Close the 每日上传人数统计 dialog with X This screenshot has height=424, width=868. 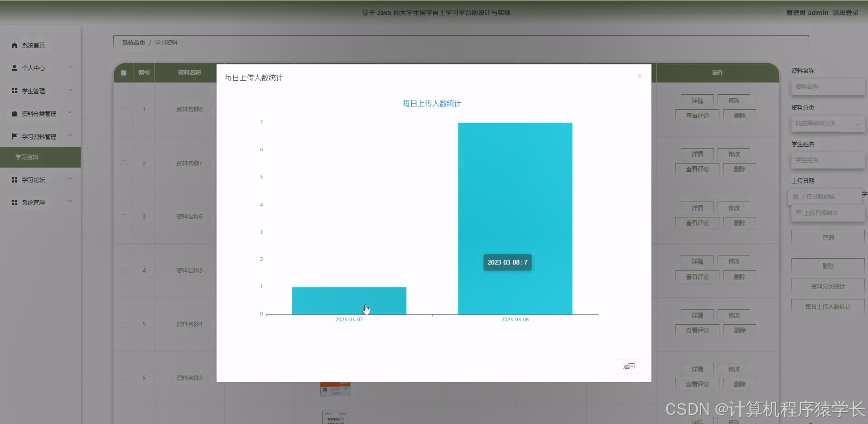point(640,76)
